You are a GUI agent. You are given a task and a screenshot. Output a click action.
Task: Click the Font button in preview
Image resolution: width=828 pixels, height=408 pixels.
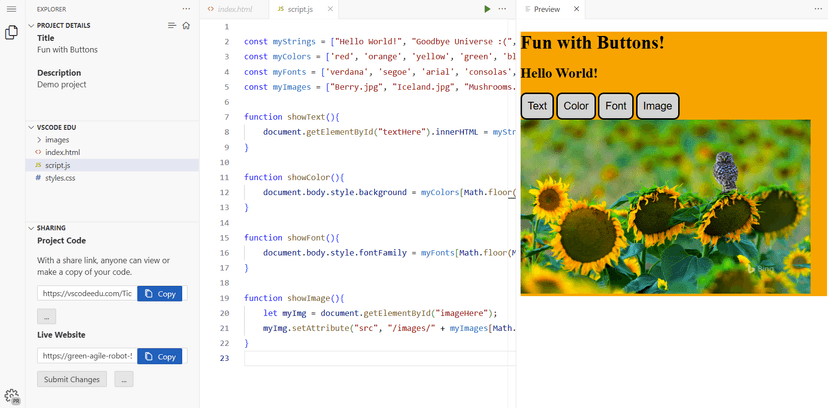[x=616, y=106]
